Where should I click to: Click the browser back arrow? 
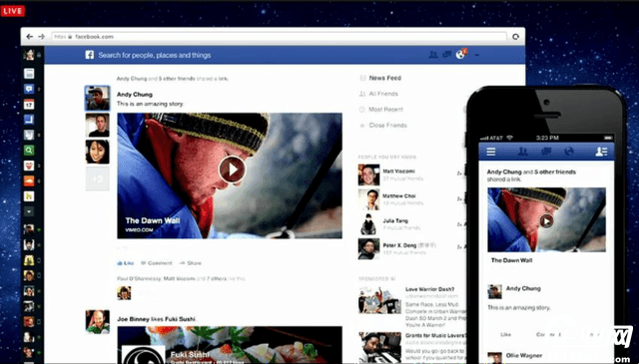tap(29, 37)
